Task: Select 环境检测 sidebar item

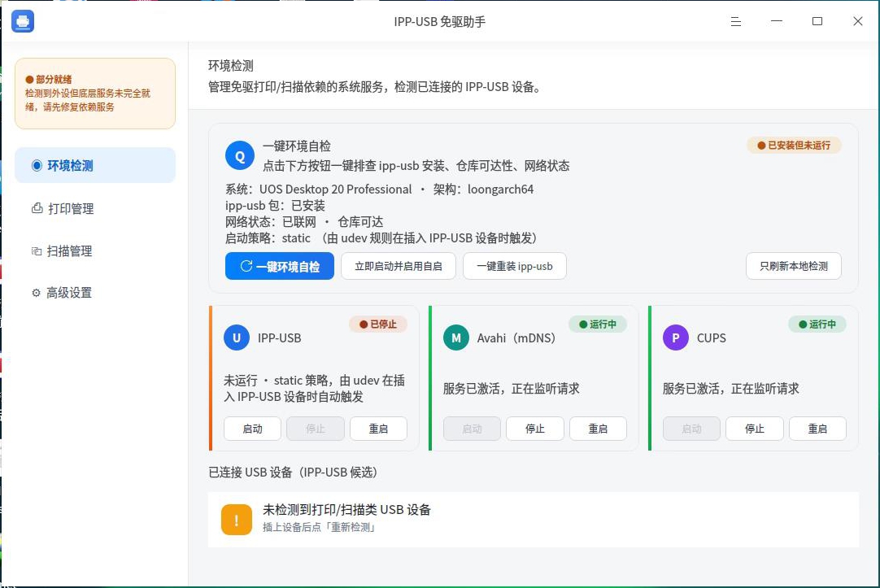Action: click(95, 166)
